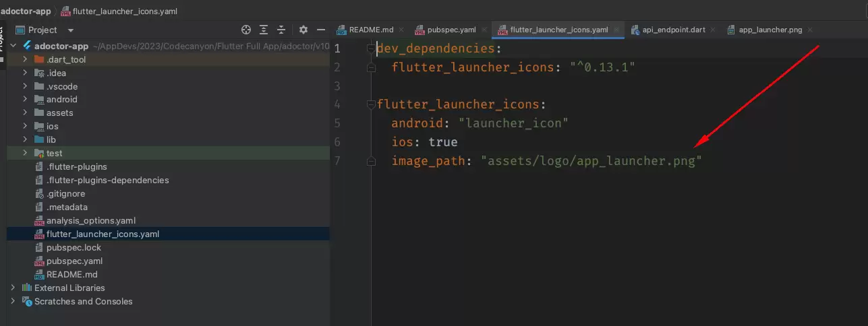Close the pubspec.yaml tab
Image resolution: width=868 pixels, height=326 pixels.
(484, 30)
